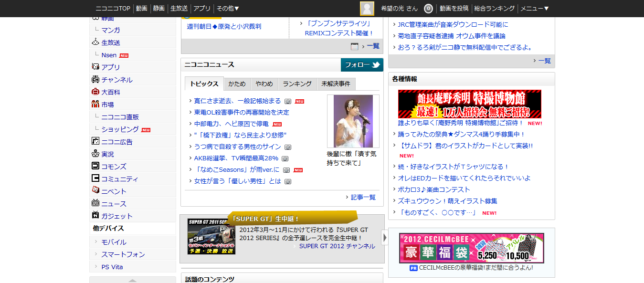Open the その他▼ dropdown in top bar
This screenshot has height=283, width=644.
pyautogui.click(x=228, y=9)
